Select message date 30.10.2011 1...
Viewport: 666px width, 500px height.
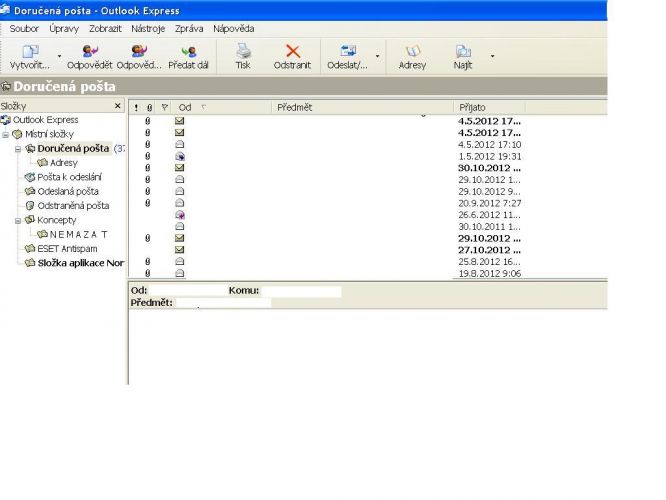point(489,227)
